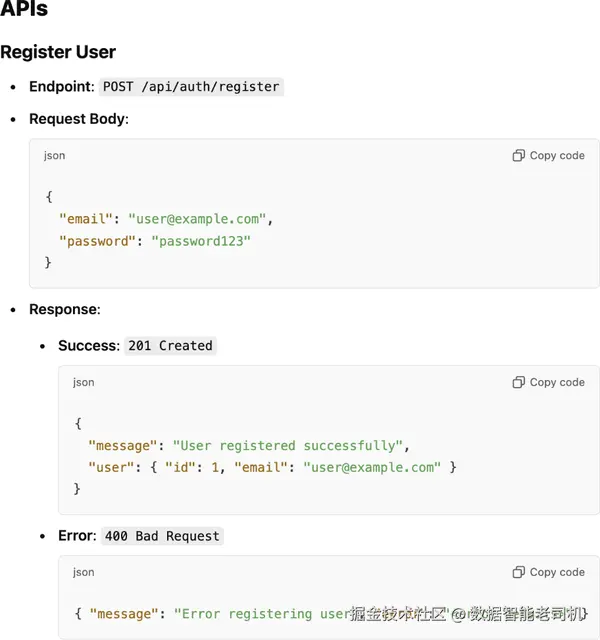Screen dimensions: 600x640
Task: Click "User registered successfully" message text
Action: pos(288,446)
